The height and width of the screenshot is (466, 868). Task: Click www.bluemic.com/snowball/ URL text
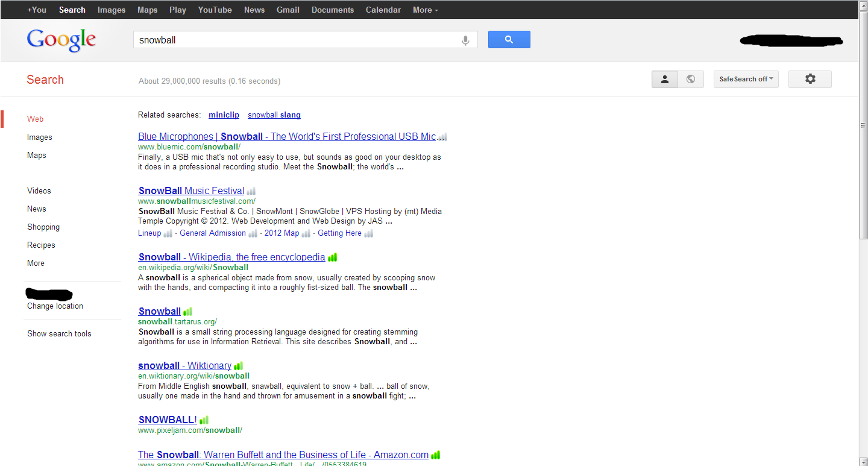[x=189, y=146]
